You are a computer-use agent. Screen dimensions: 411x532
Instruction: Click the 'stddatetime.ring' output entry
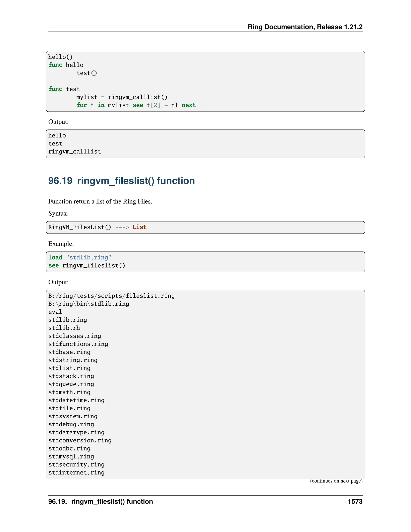[76, 400]
